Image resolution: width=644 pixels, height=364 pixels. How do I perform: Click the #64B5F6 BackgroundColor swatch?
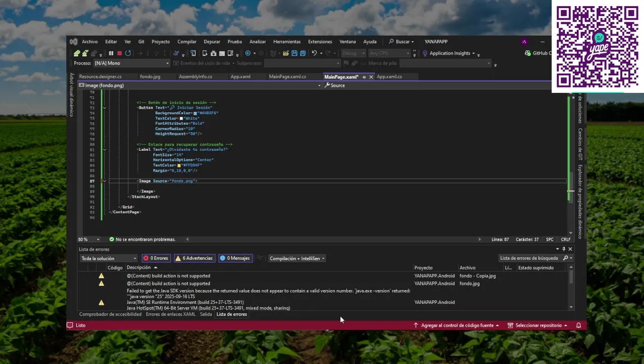tap(195, 113)
